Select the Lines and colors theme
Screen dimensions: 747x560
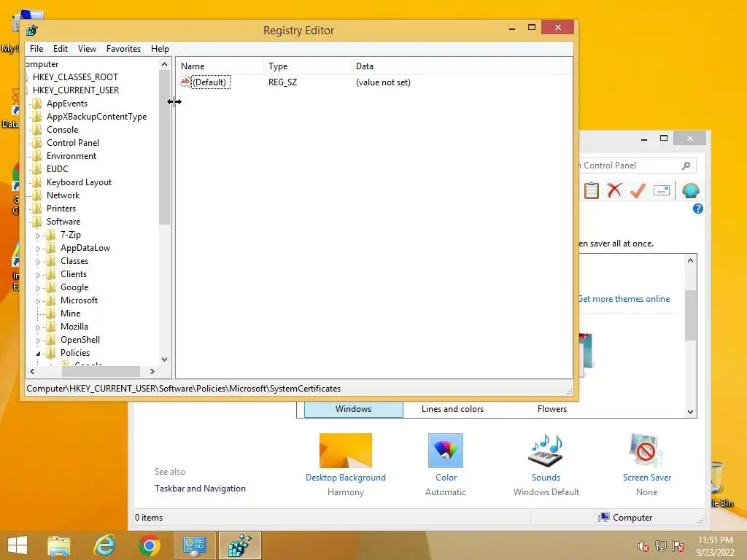click(x=452, y=409)
